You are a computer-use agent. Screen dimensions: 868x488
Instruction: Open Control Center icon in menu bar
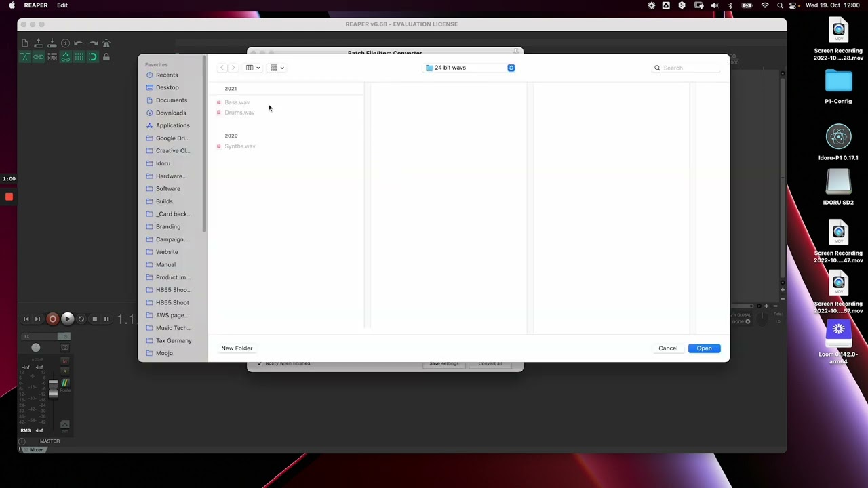[x=793, y=5]
